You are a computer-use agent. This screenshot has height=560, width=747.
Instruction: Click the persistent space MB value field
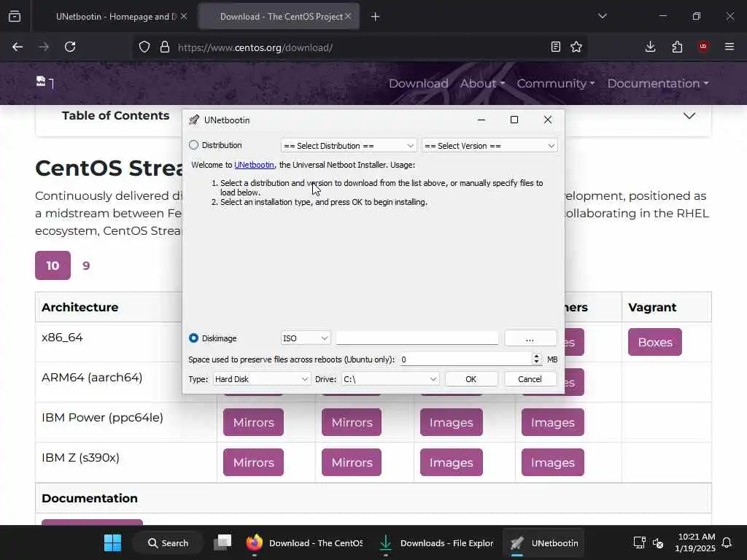465,359
